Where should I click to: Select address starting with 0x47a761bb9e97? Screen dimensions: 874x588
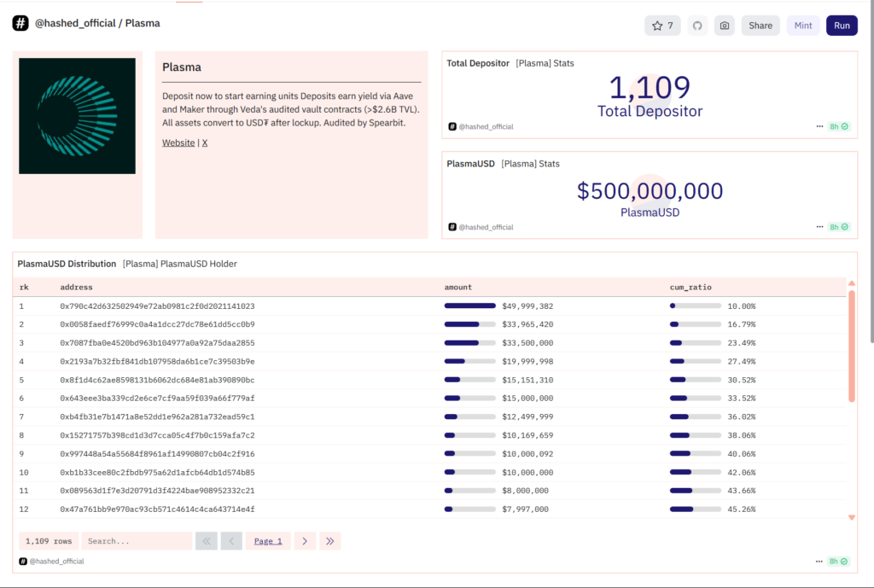tap(157, 509)
